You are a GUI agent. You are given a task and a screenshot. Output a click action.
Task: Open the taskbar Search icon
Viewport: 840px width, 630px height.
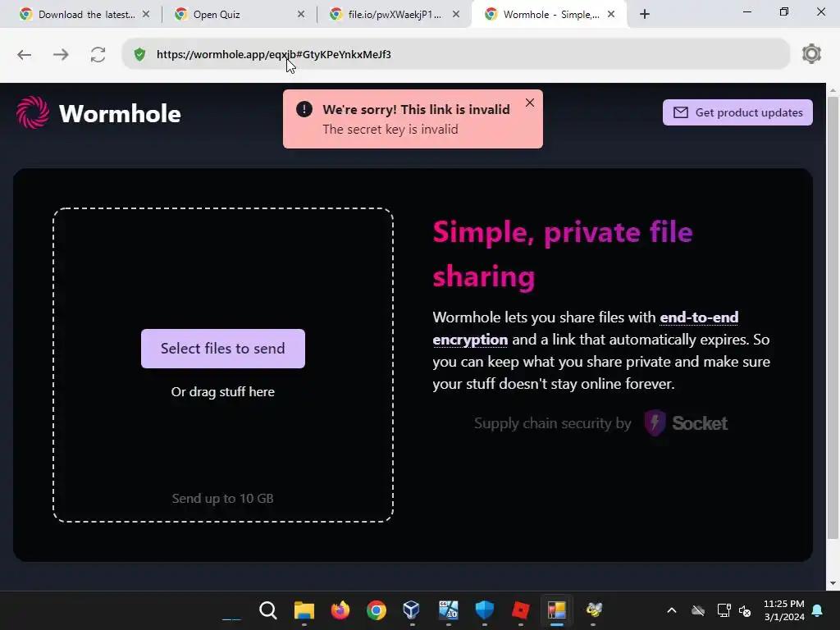click(268, 610)
